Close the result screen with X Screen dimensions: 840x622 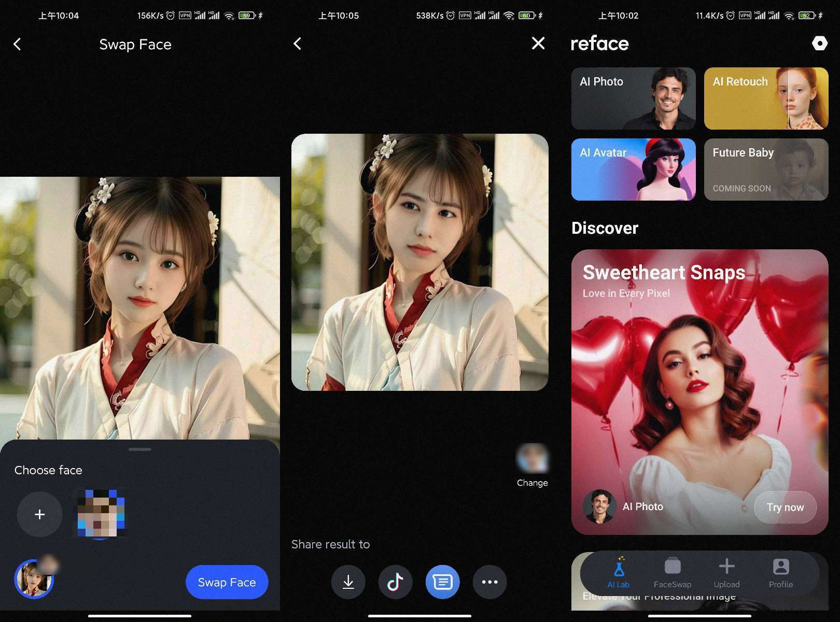coord(538,43)
